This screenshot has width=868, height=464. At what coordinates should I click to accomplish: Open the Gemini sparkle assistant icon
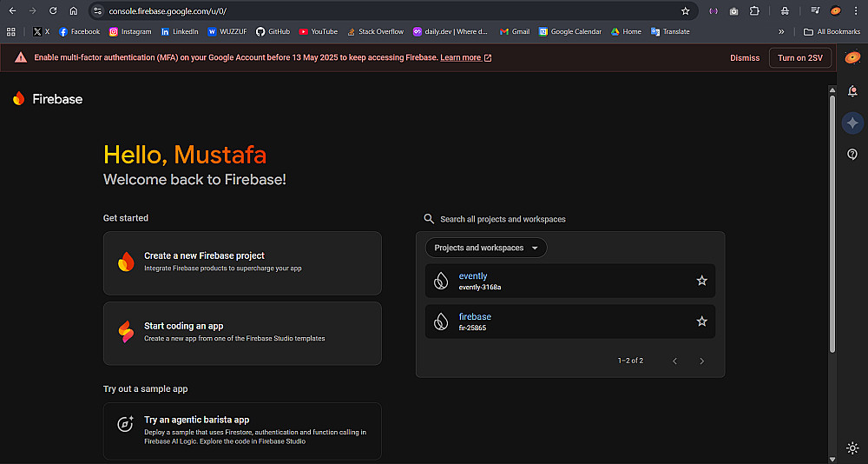(x=852, y=123)
